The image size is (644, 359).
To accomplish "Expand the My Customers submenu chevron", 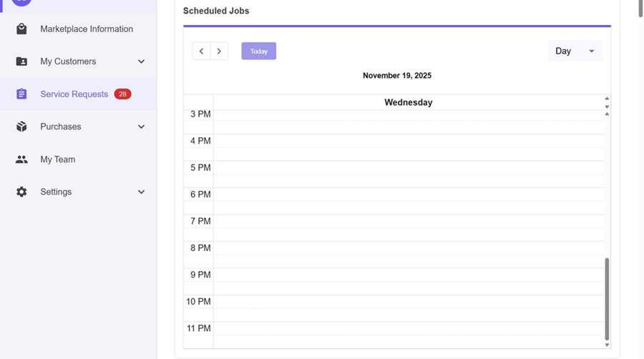I will [141, 62].
